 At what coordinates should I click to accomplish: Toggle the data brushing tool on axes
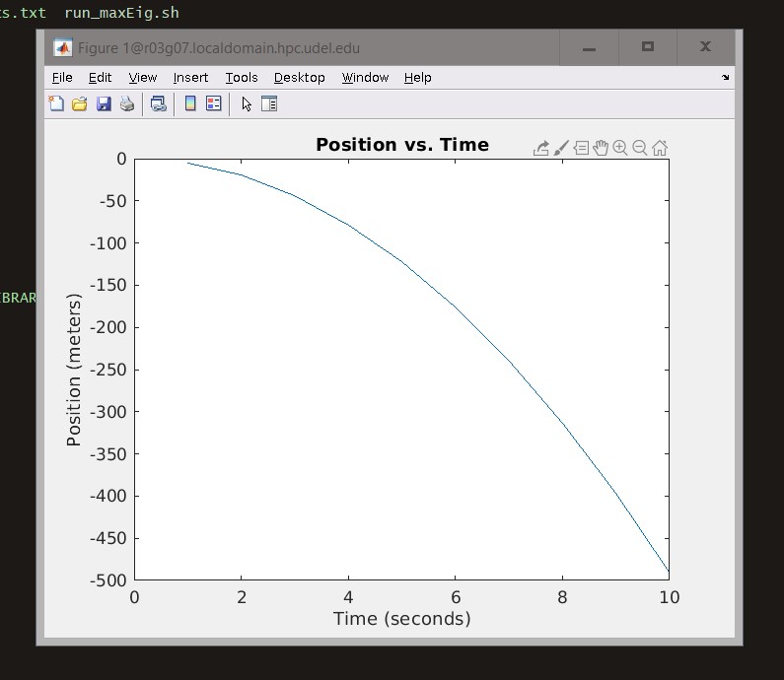[561, 148]
